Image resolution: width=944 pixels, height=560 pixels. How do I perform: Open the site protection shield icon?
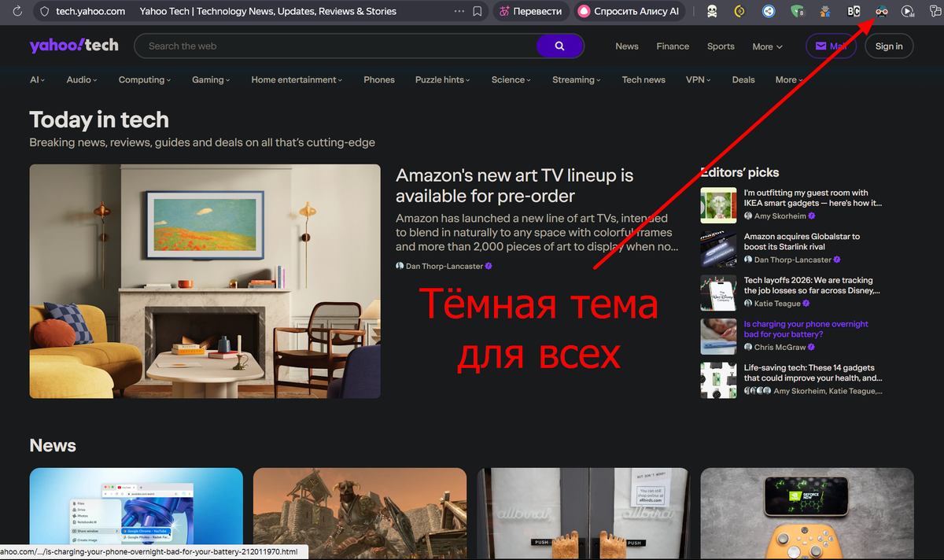point(44,12)
